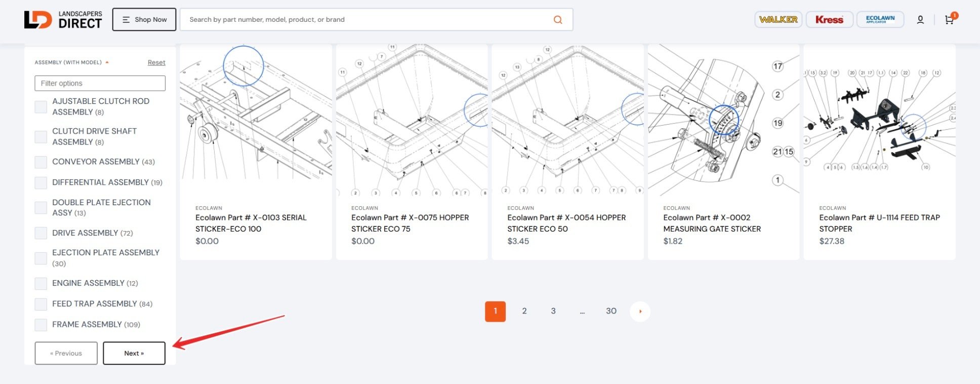Collapse the Assembly (With Model) filter section
This screenshot has height=384, width=980.
click(72, 62)
